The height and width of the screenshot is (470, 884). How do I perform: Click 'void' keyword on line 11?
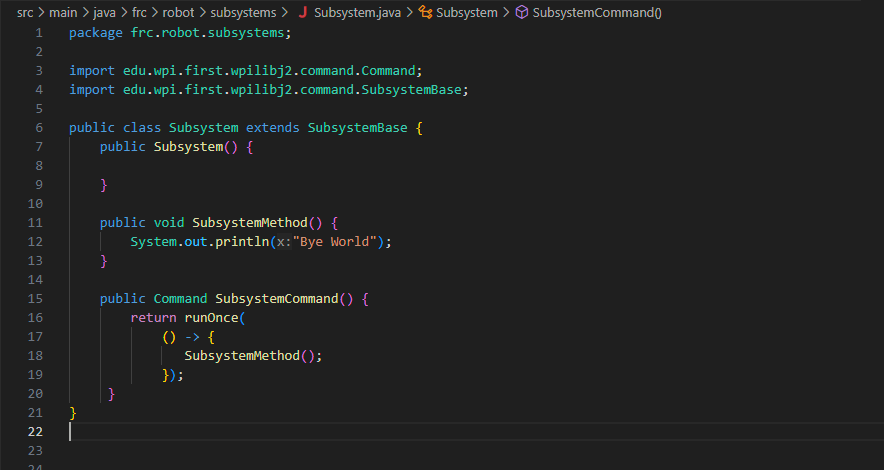coord(169,223)
